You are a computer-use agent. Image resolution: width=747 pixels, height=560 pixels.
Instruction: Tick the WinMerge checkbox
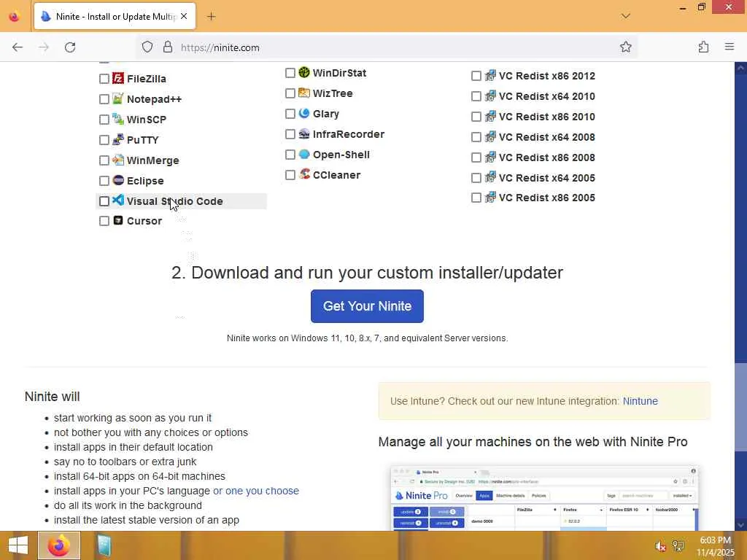(104, 160)
